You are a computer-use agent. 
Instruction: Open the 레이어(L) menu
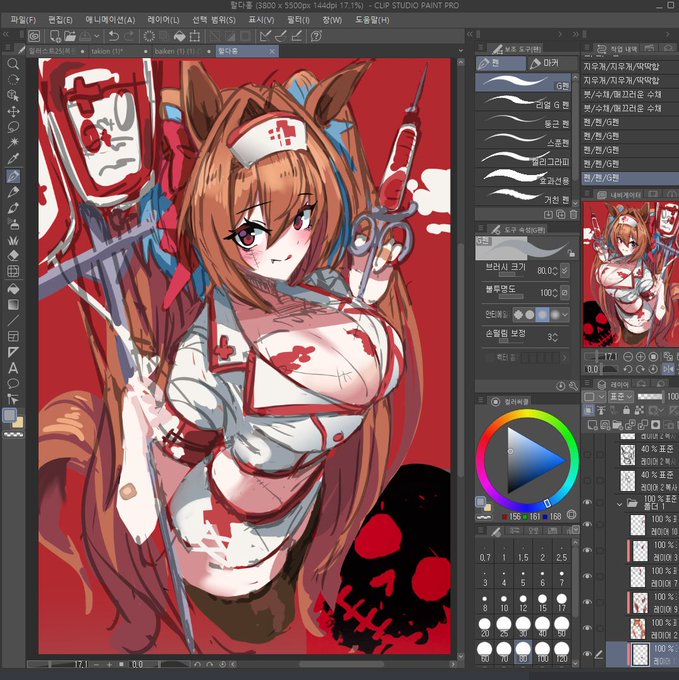point(163,20)
